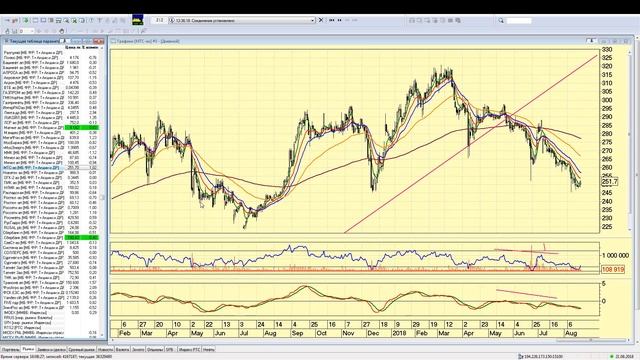The width and height of the screenshot is (640, 360).
Task: Select the ФСК ЕЭС ао row
Action: pyautogui.click(x=51, y=293)
